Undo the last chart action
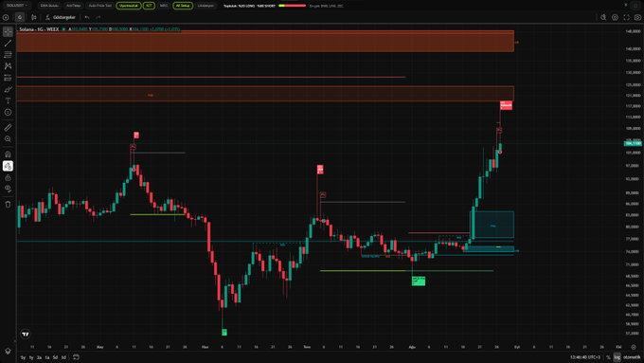The width and height of the screenshot is (644, 363). click(x=87, y=17)
